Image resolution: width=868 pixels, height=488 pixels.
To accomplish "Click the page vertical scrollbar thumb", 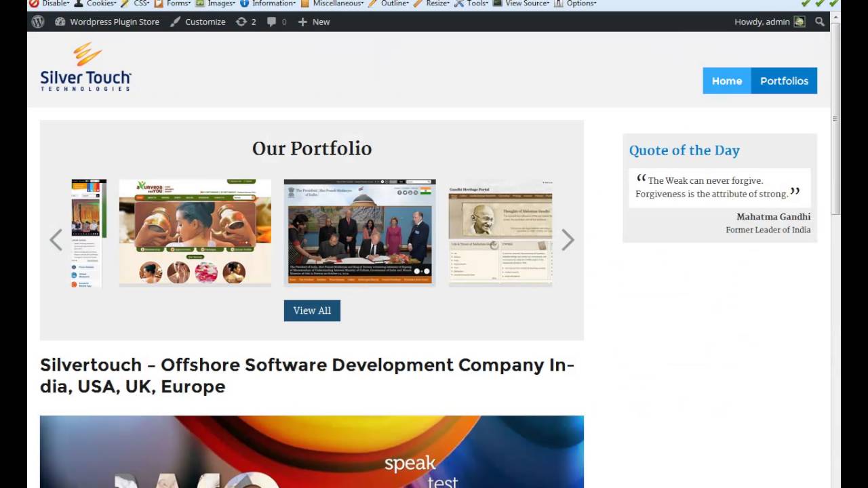I will [835, 119].
